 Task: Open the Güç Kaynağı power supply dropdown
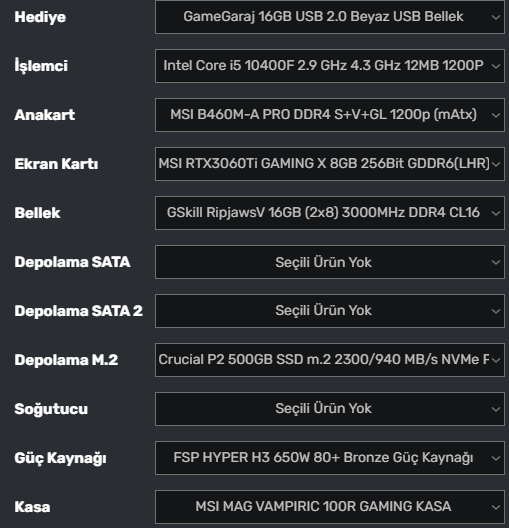(330, 458)
